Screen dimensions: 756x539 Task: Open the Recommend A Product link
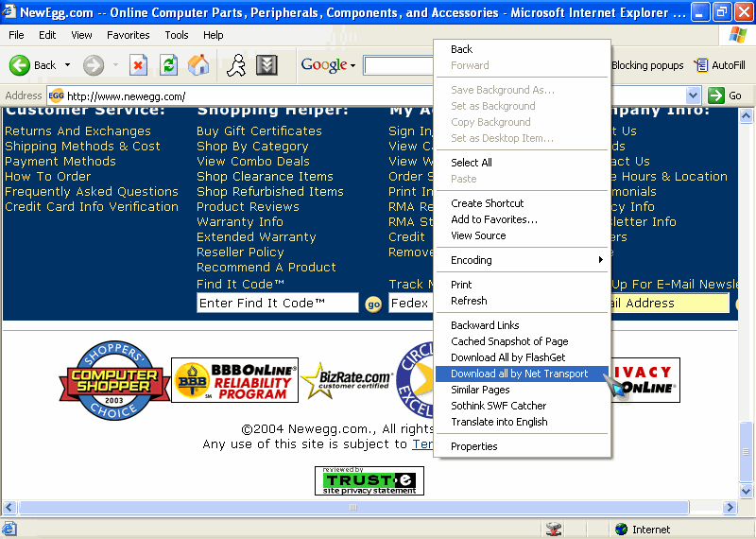[266, 268]
